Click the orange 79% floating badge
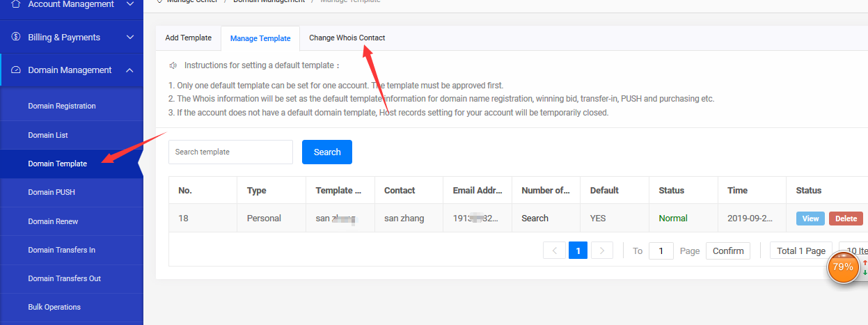This screenshot has width=868, height=325. pos(843,267)
